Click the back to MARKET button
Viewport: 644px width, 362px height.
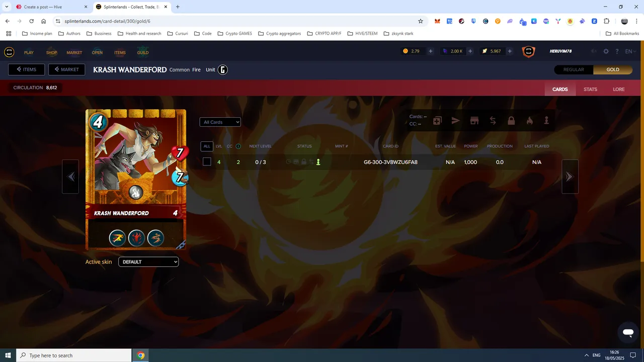pyautogui.click(x=66, y=69)
